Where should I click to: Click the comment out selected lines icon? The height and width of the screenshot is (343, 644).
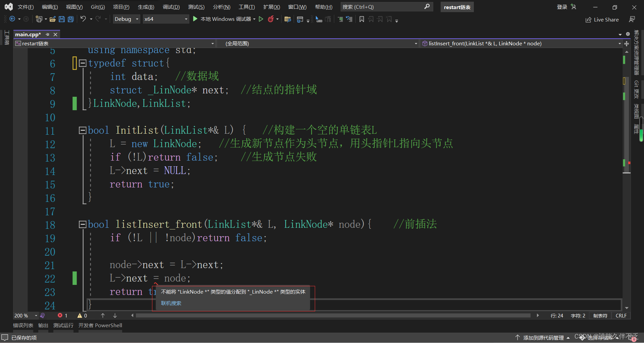click(x=340, y=19)
